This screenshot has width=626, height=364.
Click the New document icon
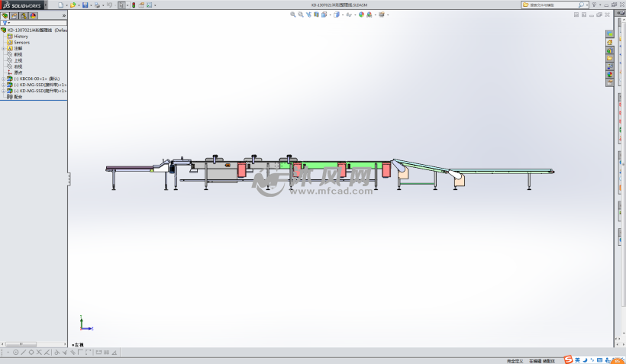pyautogui.click(x=60, y=5)
